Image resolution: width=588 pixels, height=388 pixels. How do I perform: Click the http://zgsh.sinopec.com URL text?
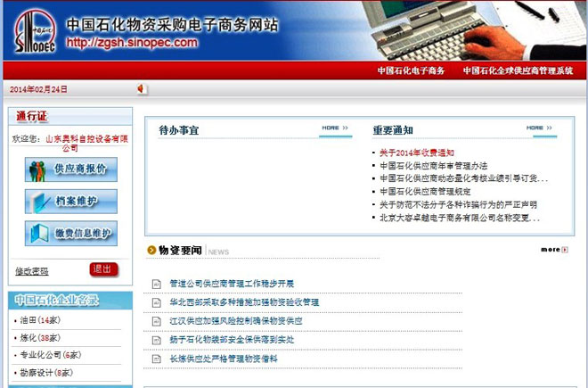click(x=132, y=43)
